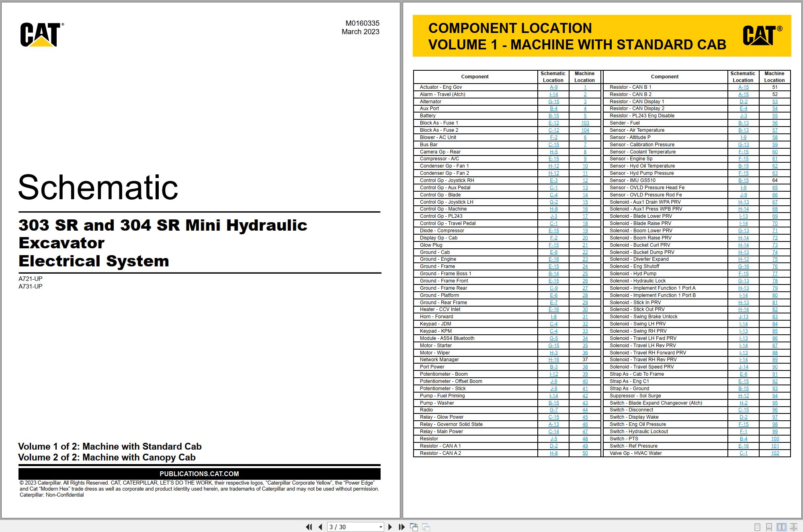
Task: Open schematic location F-2 for Blower - AC Unit
Action: [x=553, y=137]
